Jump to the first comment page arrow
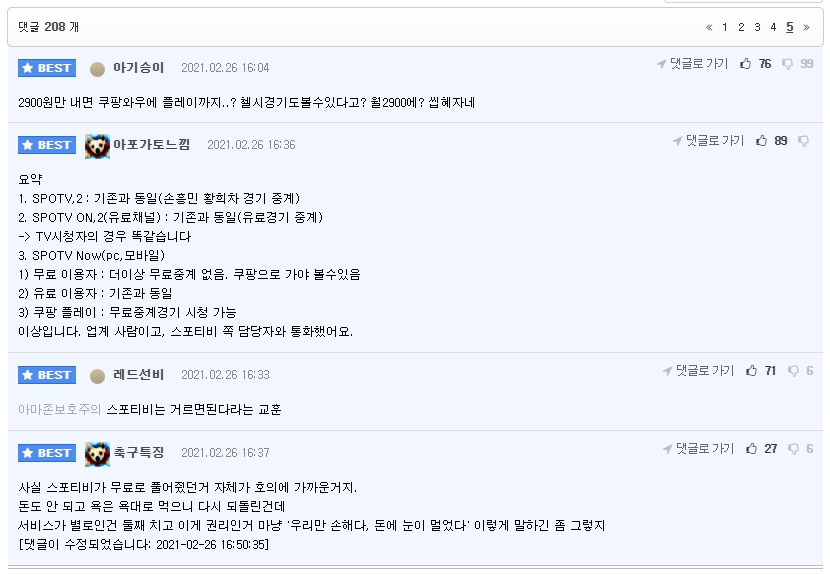 click(709, 27)
